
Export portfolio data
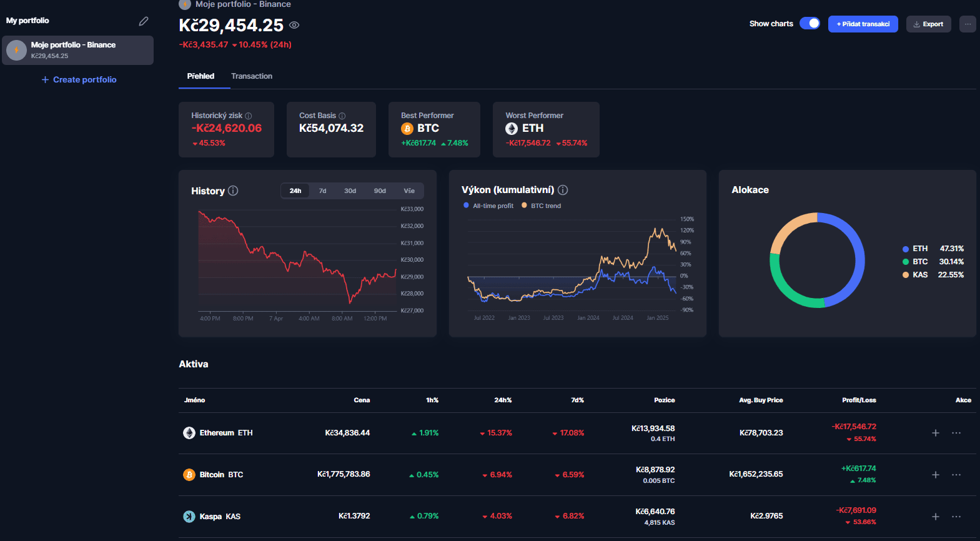click(x=928, y=24)
